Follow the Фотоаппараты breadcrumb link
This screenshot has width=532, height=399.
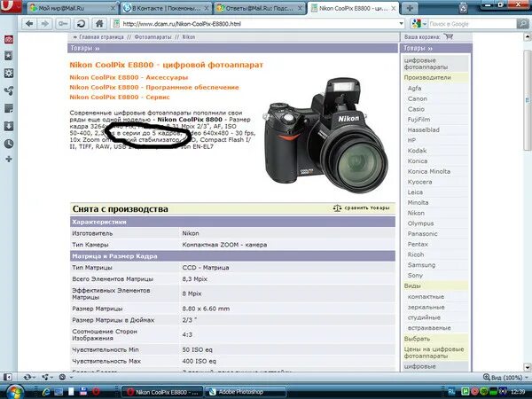[153, 37]
